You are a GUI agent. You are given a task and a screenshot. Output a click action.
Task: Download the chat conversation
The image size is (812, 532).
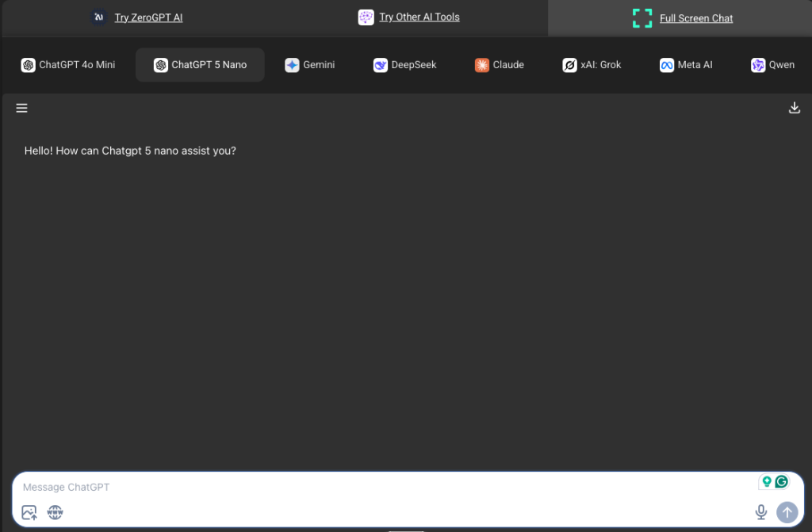794,108
